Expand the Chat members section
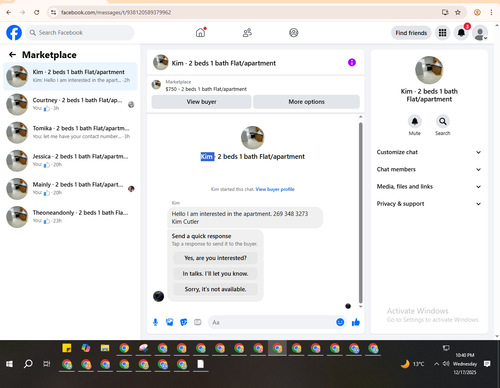This screenshot has height=388, width=500. click(x=429, y=169)
